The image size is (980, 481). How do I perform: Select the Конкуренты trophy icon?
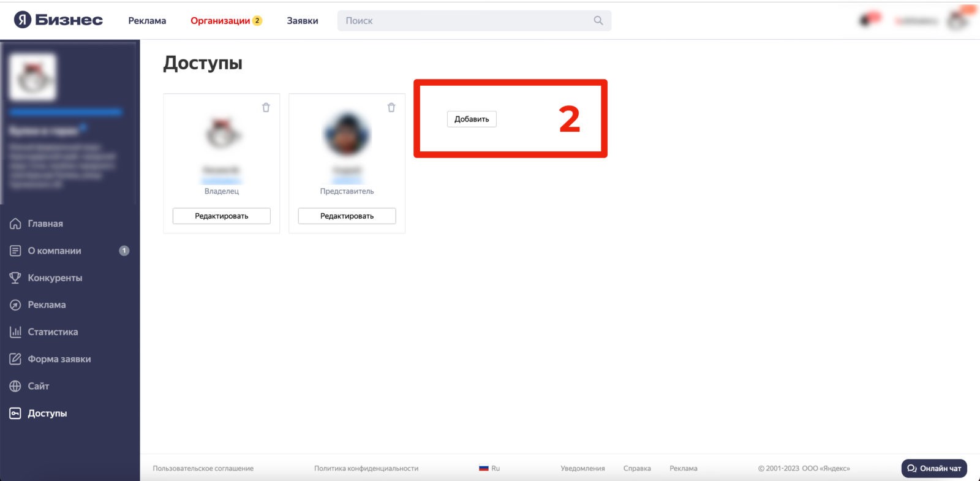pos(15,278)
